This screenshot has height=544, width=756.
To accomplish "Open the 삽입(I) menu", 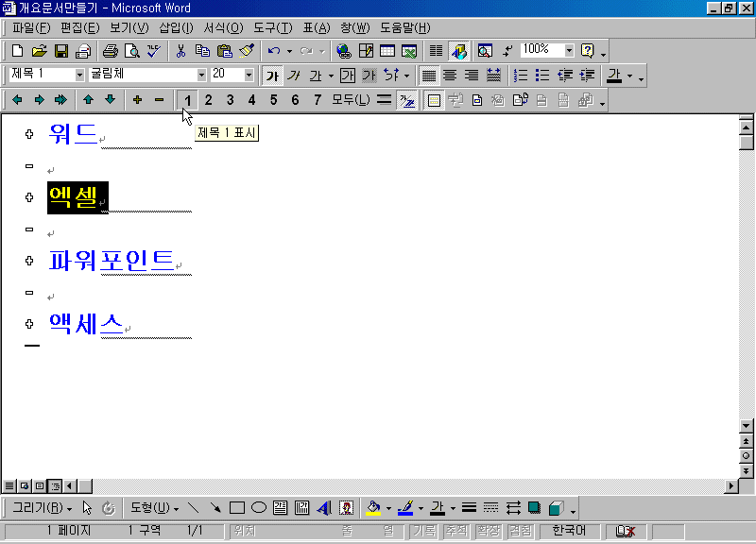I will [x=176, y=28].
